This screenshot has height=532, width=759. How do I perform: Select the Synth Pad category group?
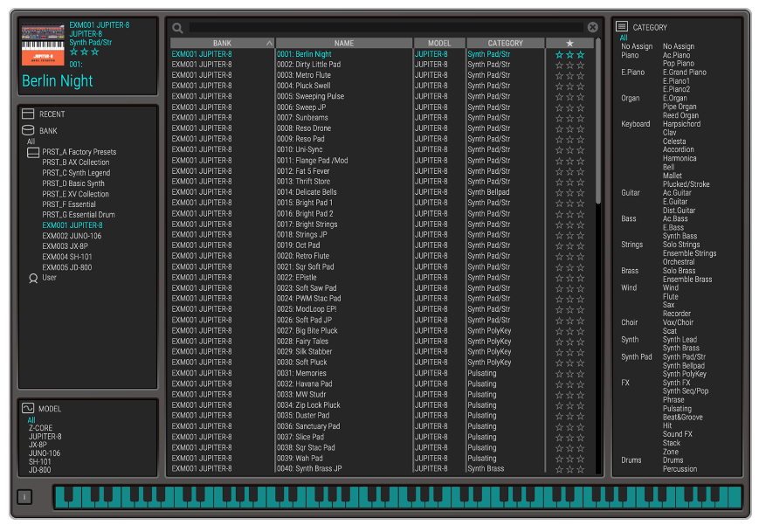[x=637, y=356]
